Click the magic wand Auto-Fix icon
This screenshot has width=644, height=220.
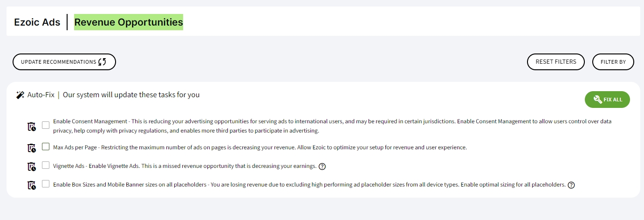(20, 95)
